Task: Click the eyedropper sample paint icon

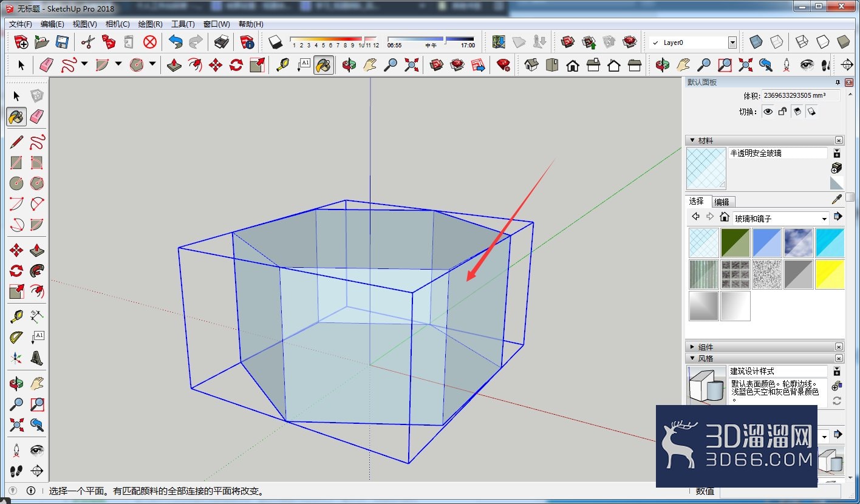Action: (837, 199)
